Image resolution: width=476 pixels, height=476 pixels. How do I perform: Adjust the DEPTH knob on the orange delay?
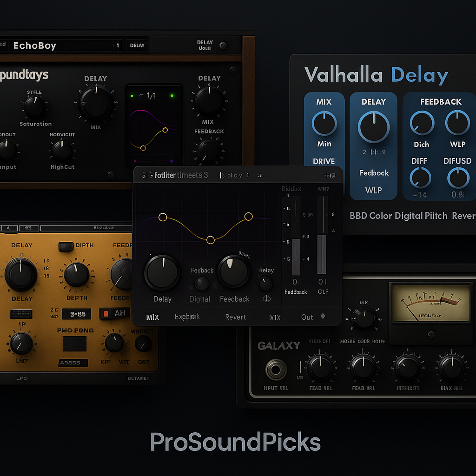(x=76, y=275)
